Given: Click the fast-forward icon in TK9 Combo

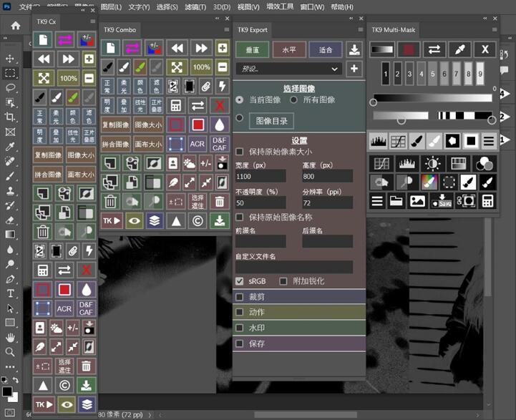Looking at the screenshot, I should tap(201, 49).
